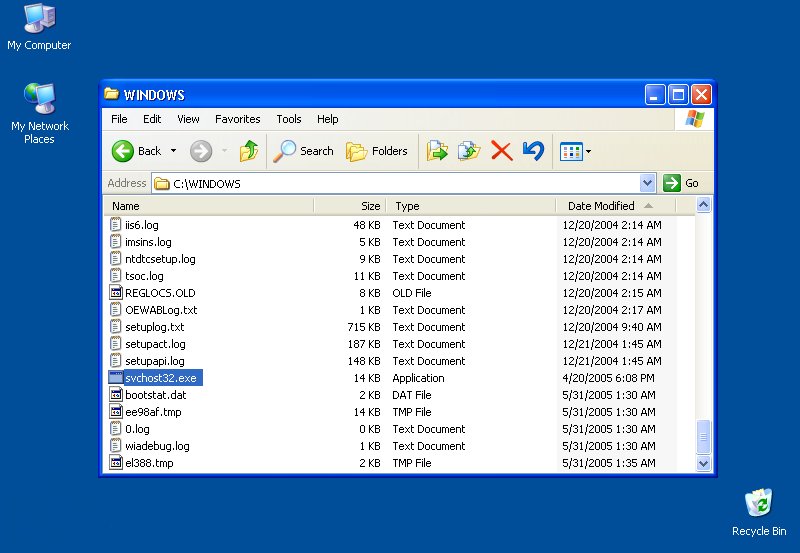Select the iis6.log file icon
This screenshot has width=800, height=553.
coord(116,224)
